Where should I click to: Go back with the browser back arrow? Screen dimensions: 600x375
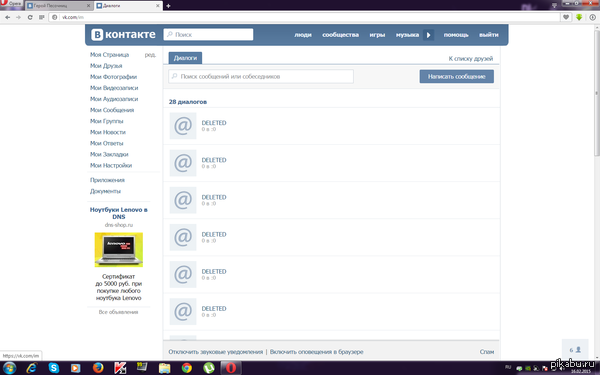point(7,17)
